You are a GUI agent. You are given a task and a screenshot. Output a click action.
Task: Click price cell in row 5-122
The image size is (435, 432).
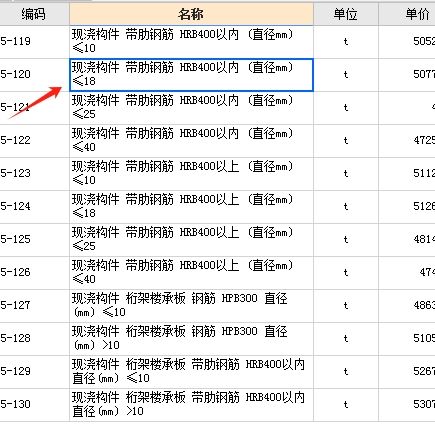(407, 141)
